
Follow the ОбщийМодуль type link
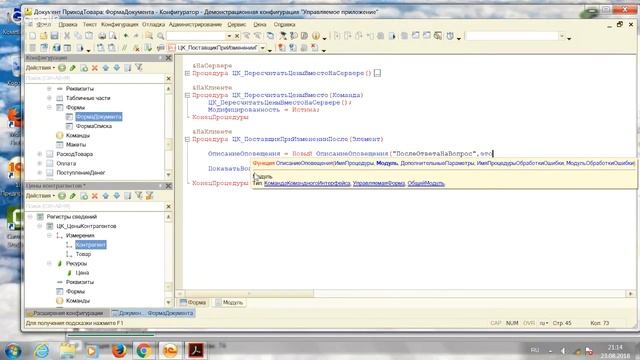pyautogui.click(x=426, y=183)
